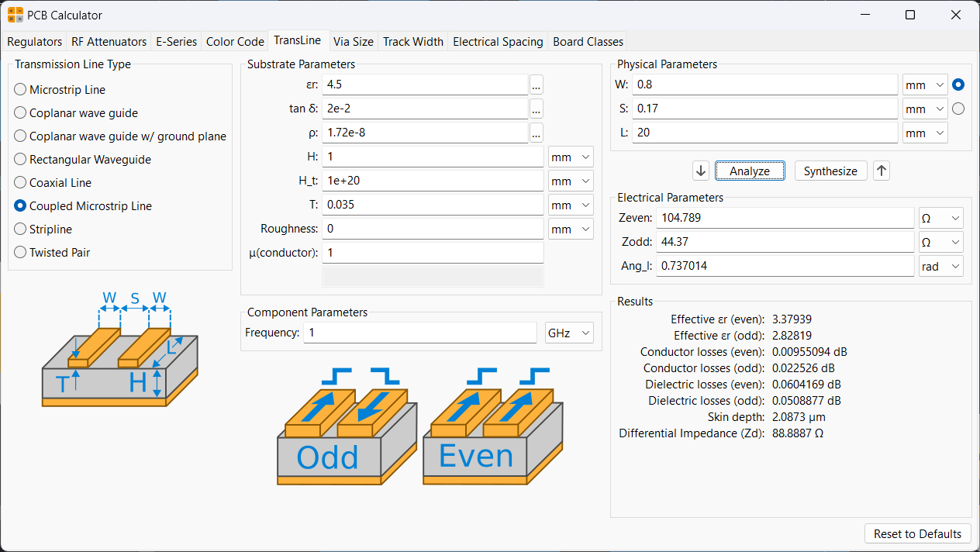Open the Ang_l rad unit dropdown
The width and height of the screenshot is (980, 552).
click(x=940, y=266)
